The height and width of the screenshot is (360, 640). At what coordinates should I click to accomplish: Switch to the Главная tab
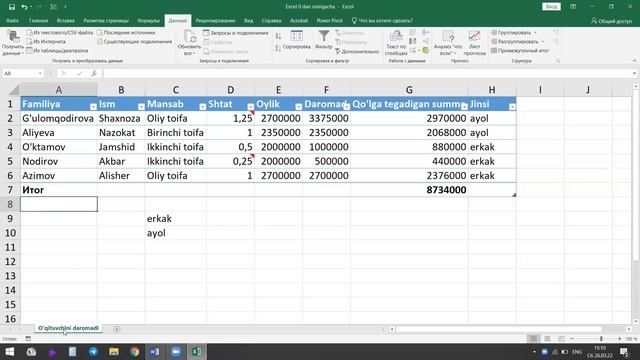click(x=38, y=20)
